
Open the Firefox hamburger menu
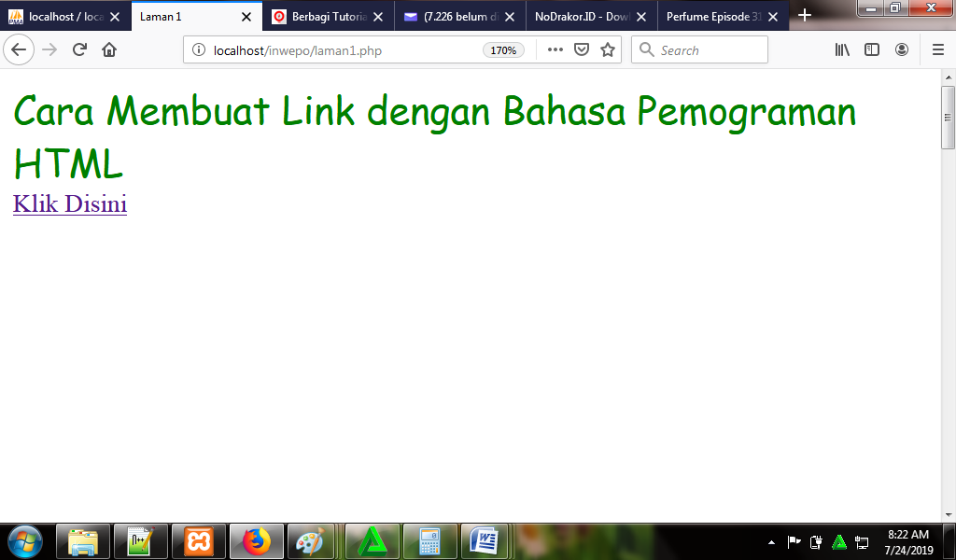[937, 49]
